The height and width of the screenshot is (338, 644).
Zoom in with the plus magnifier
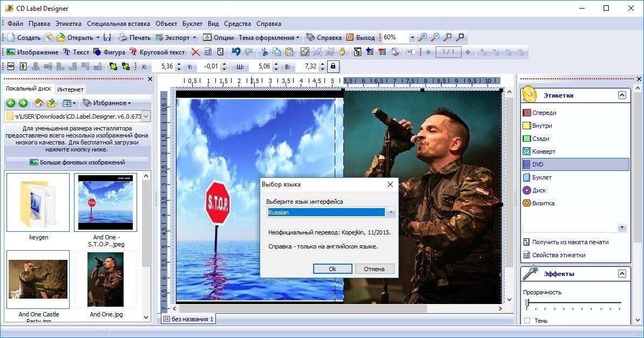(x=422, y=37)
